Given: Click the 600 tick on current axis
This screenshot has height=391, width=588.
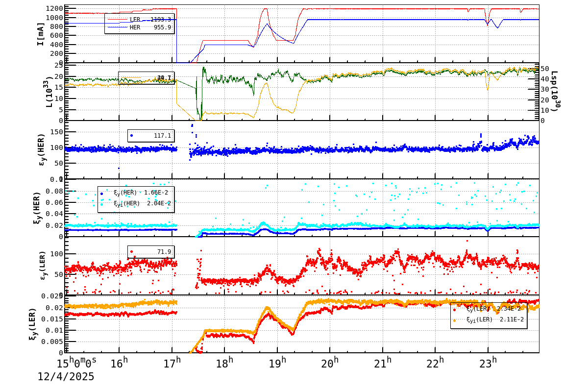Looking at the screenshot, I should [57, 35].
